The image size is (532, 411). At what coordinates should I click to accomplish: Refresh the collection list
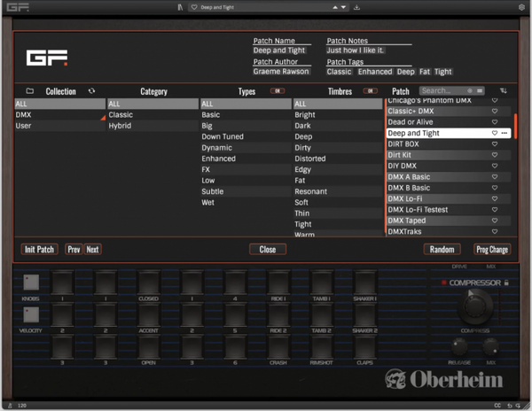tap(91, 91)
